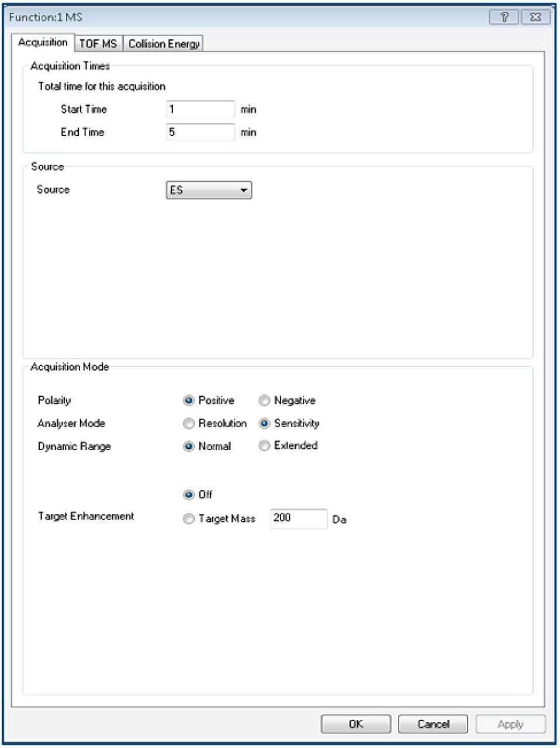Screen dimensions: 560x748
Task: Click the 'Function:1 MS' window title
Action: coord(46,17)
